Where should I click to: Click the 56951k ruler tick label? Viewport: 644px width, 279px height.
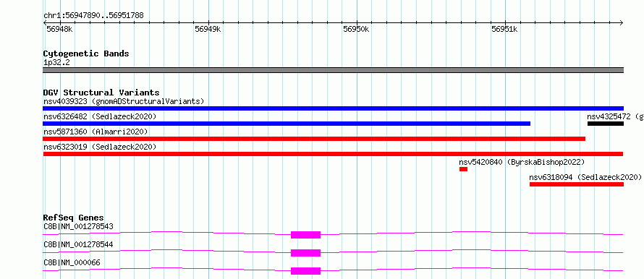tap(505, 29)
